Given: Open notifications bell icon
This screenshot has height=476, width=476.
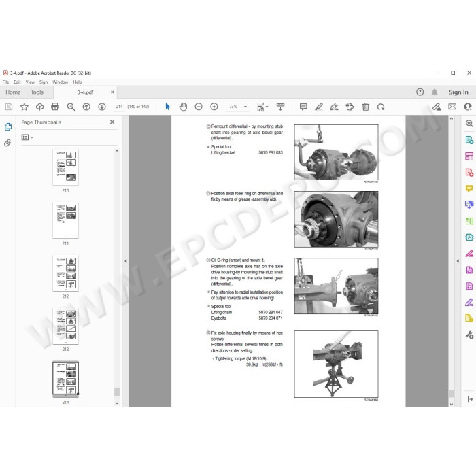Looking at the screenshot, I should (x=435, y=92).
